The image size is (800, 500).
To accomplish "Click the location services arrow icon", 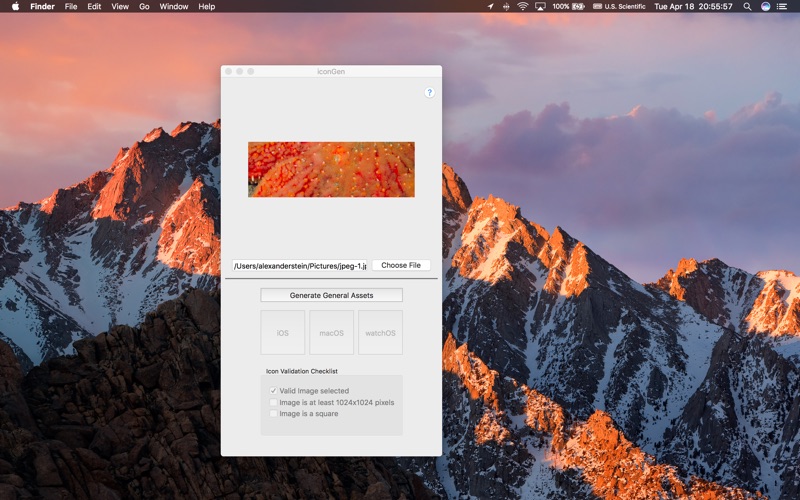I will coord(490,7).
